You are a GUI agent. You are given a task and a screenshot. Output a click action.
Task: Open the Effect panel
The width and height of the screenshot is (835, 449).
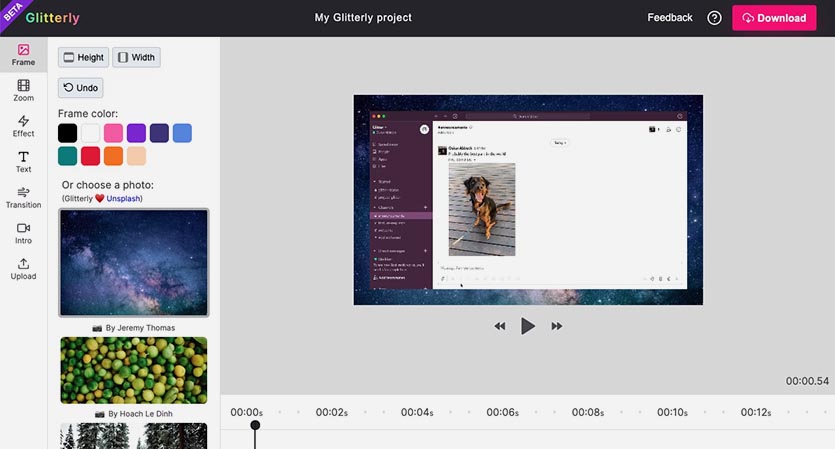(23, 126)
